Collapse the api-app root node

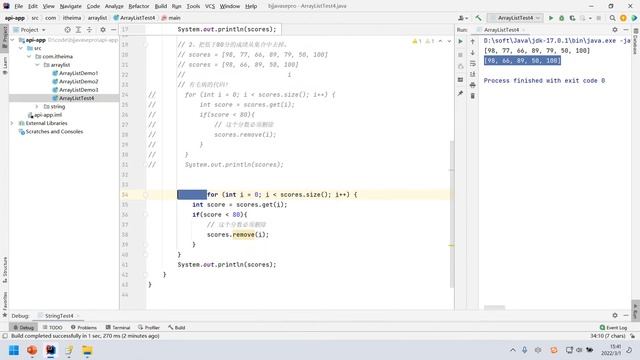[x=13, y=40]
